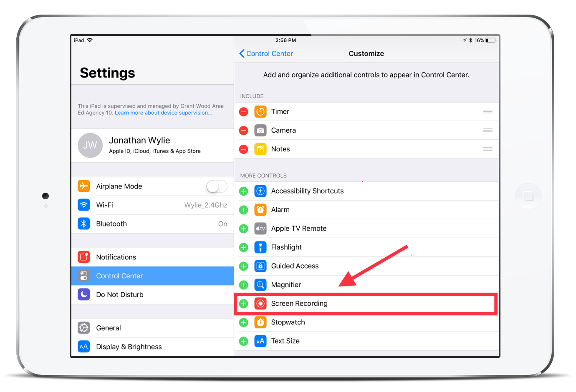The width and height of the screenshot is (576, 392).
Task: Click the Apple TV Remote icon
Action: [260, 229]
